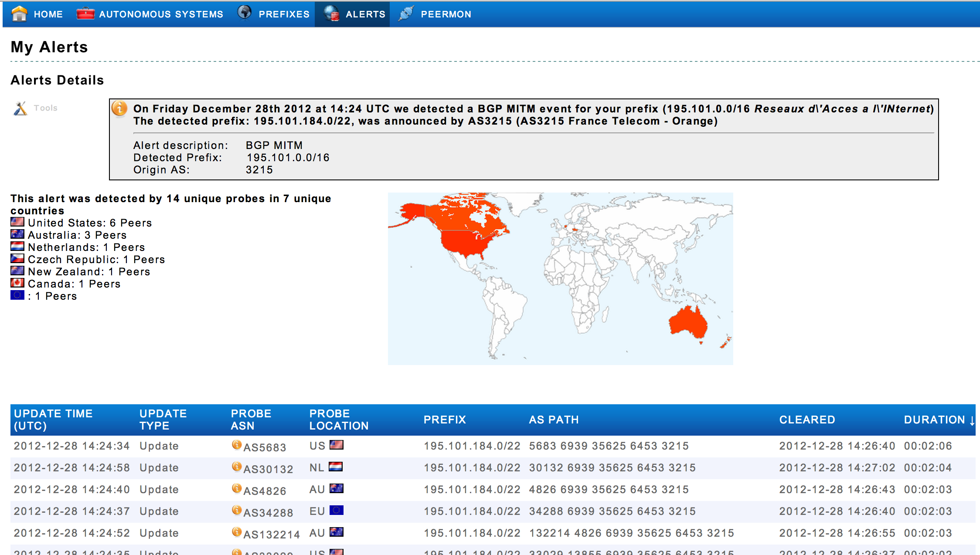Click the AS4826 probe link
This screenshot has height=555, width=980.
265,491
